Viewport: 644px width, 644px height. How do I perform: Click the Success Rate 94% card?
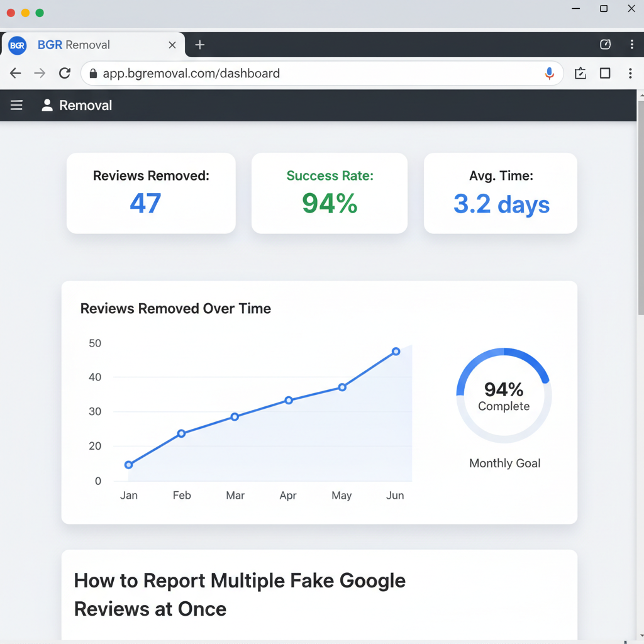pos(330,194)
